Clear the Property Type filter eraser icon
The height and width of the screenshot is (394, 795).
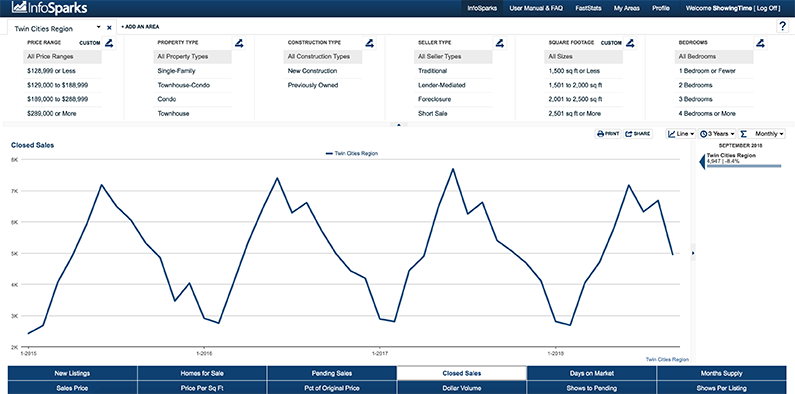tap(240, 43)
